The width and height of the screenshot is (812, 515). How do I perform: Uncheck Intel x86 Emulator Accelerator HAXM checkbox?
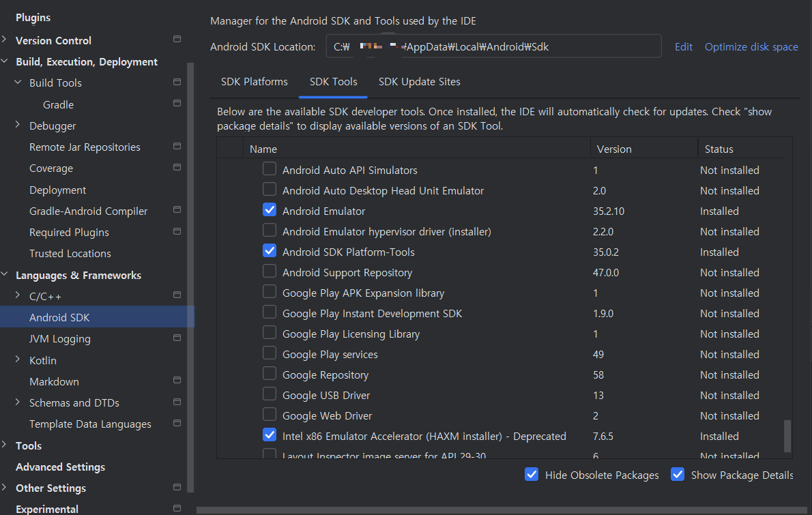click(x=270, y=435)
